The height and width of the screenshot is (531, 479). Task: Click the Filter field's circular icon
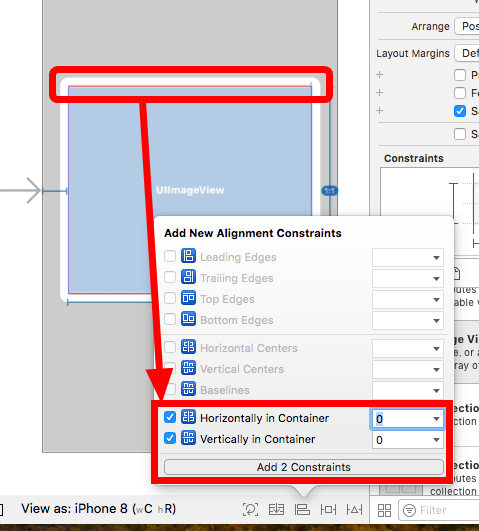click(x=409, y=510)
